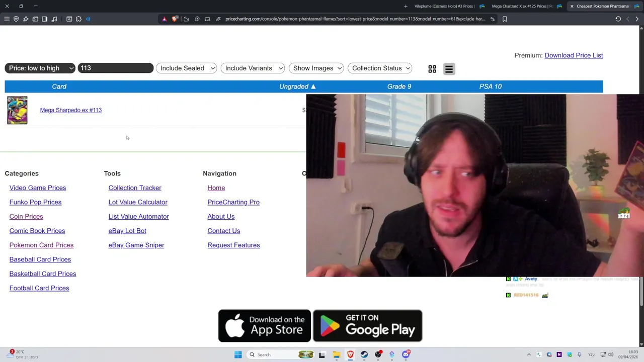Open Funko Pop Prices link
644x362 pixels.
pos(35,202)
